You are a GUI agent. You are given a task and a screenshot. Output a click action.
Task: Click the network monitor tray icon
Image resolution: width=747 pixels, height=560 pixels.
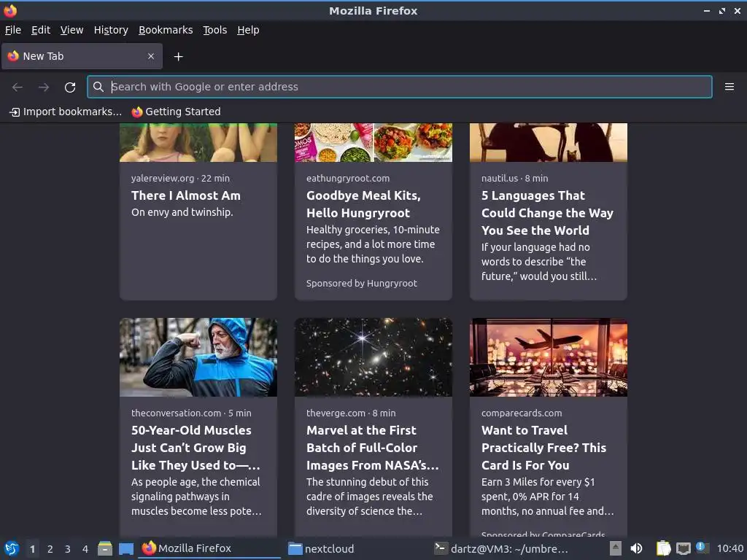point(683,548)
